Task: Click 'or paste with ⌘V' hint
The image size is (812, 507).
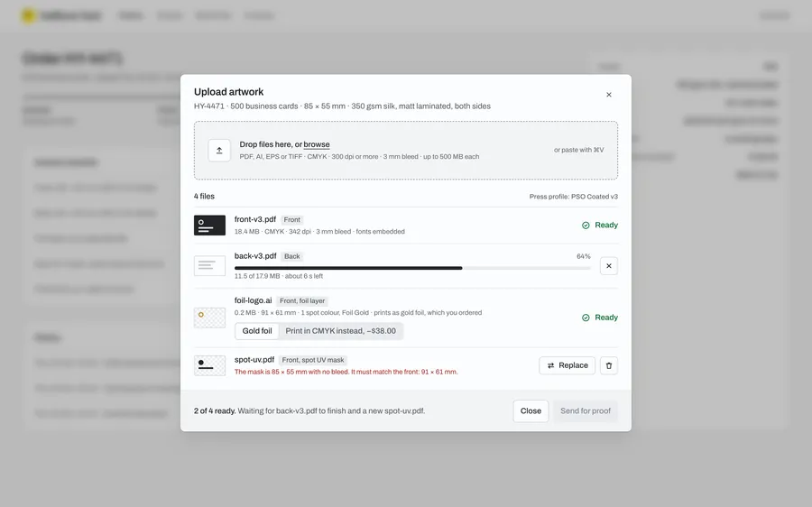Action: 578,150
